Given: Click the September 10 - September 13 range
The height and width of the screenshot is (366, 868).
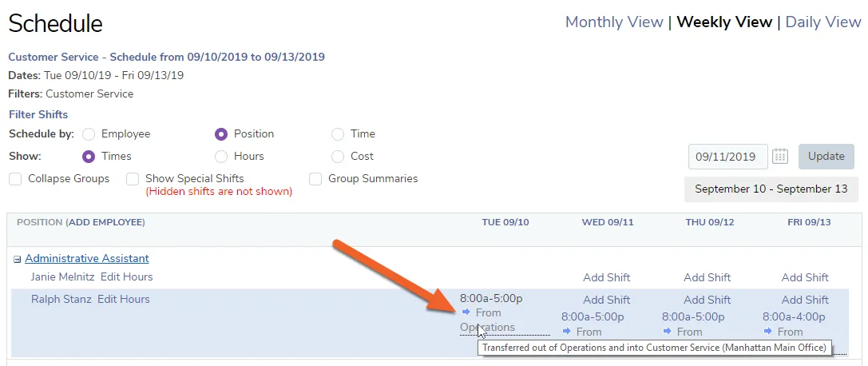Looking at the screenshot, I should 771,189.
